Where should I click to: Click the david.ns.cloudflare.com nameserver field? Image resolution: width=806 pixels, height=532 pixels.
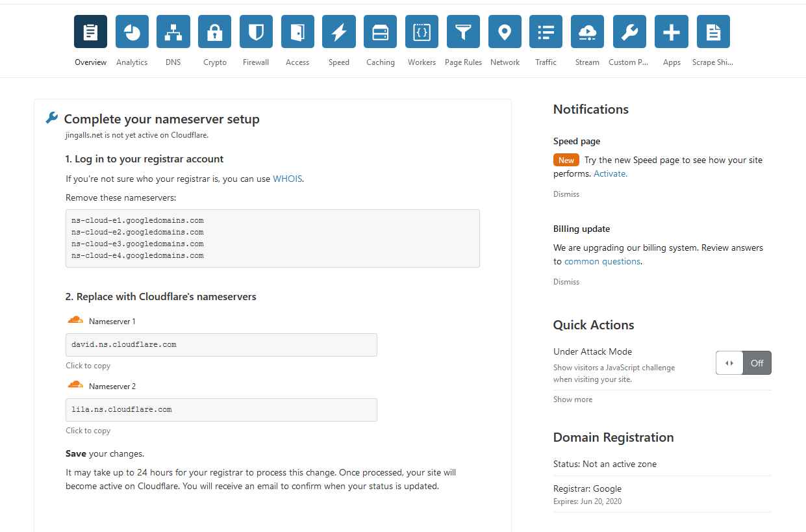click(x=221, y=345)
